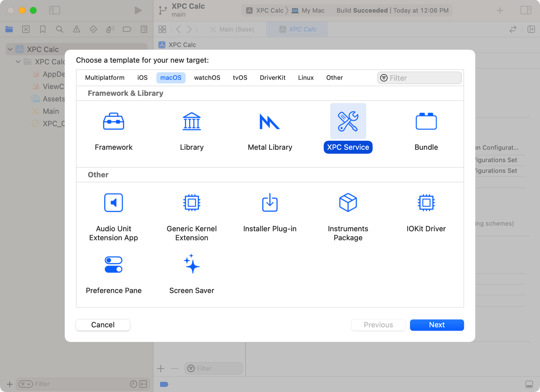Choose the Generic Kernel Extension template
Image resolution: width=540 pixels, height=392 pixels.
(191, 213)
